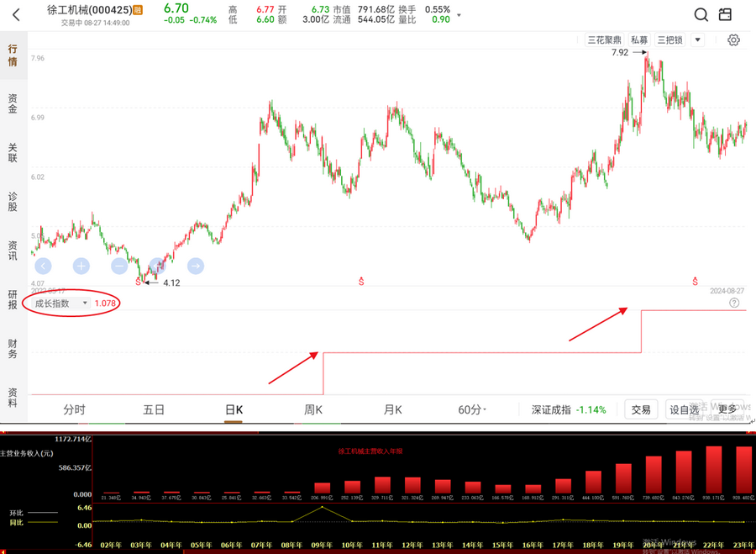
Task: Open the 成长指数 indicator dropdown
Action: (57, 303)
